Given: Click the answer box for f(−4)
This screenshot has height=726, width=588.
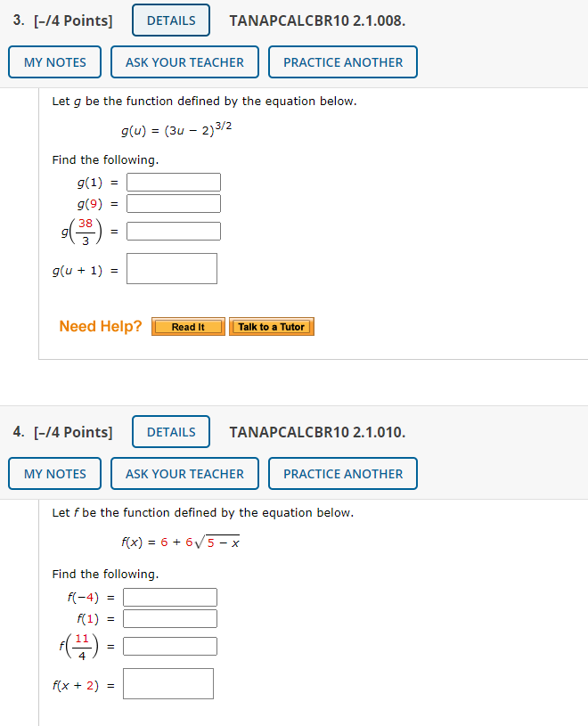Looking at the screenshot, I should (x=169, y=597).
